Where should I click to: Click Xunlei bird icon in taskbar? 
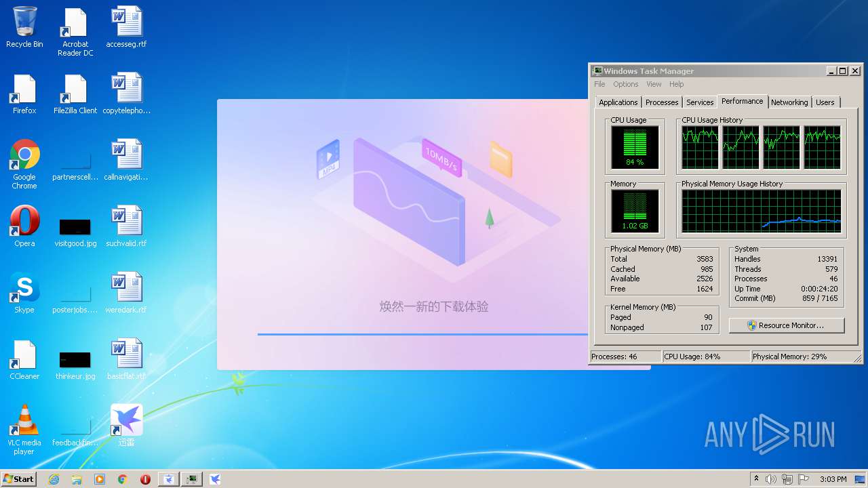pos(215,479)
